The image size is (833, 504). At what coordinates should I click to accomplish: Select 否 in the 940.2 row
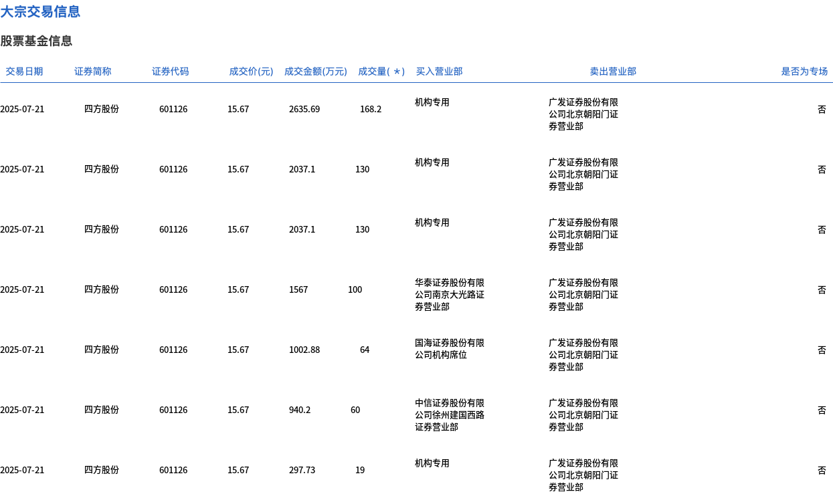822,410
